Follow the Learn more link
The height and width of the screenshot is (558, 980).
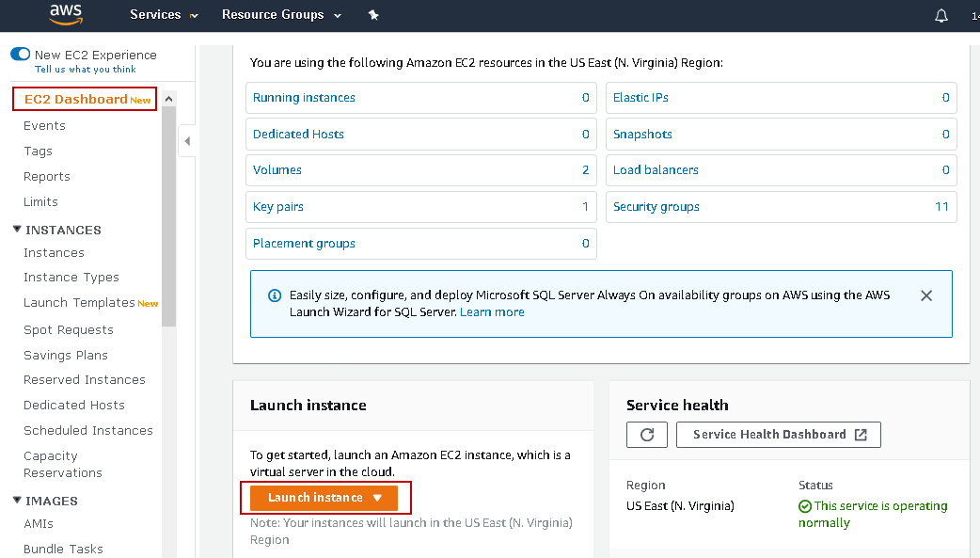point(492,312)
